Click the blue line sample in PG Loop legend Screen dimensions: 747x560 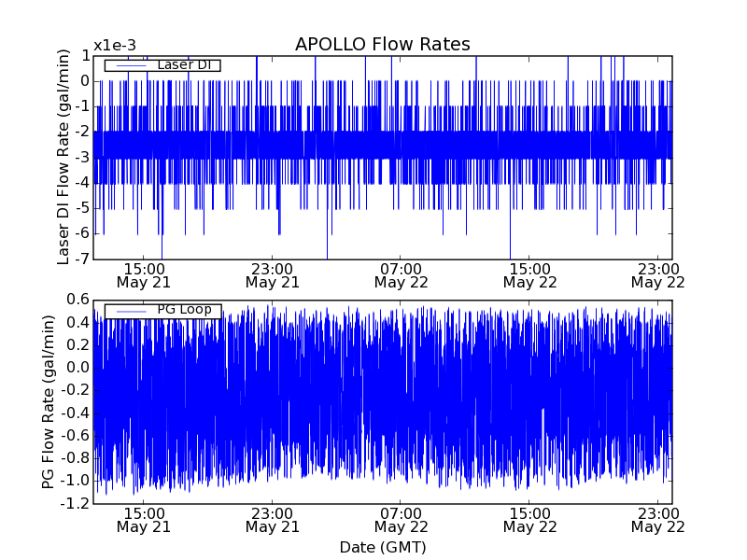tap(128, 311)
